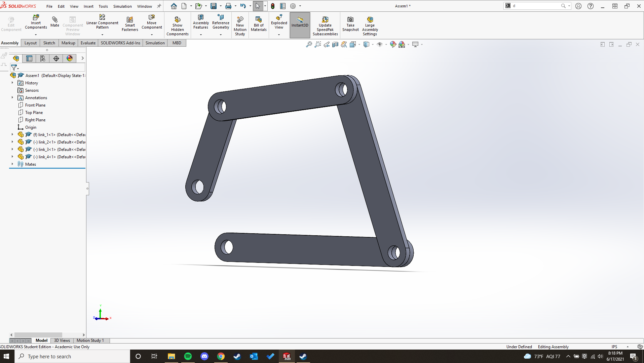Select Front Plane in feature tree
This screenshot has width=644, height=363.
pyautogui.click(x=35, y=105)
